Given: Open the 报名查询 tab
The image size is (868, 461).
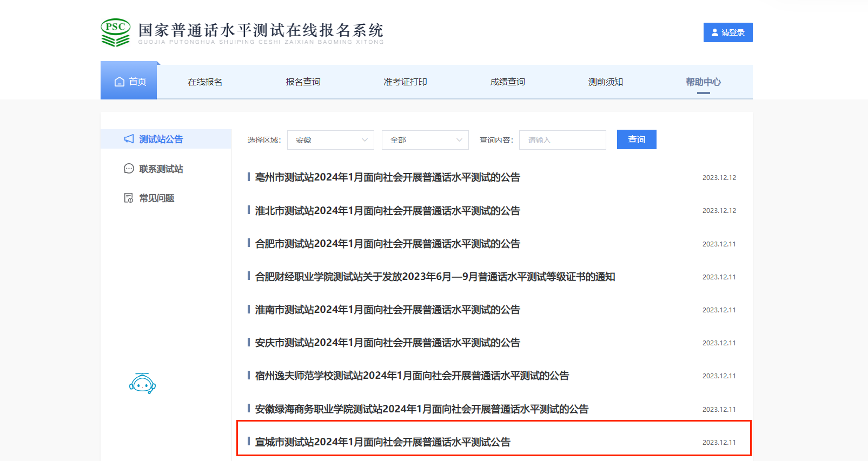Looking at the screenshot, I should [x=303, y=82].
